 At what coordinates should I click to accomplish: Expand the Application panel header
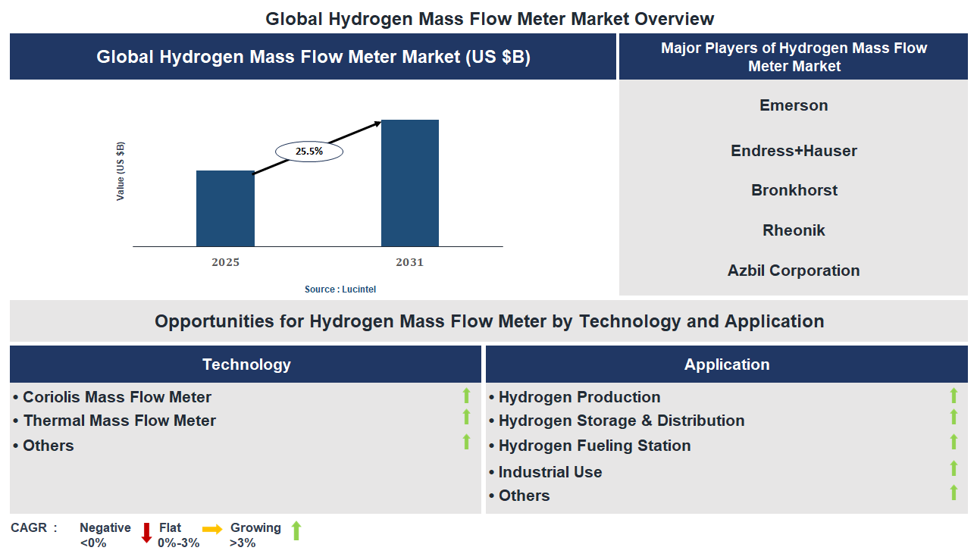tap(726, 364)
